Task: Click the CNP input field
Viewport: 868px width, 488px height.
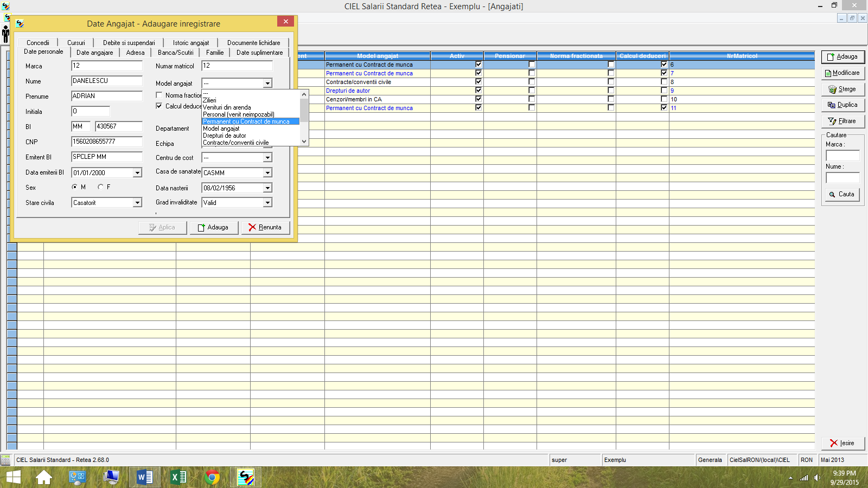Action: point(107,142)
